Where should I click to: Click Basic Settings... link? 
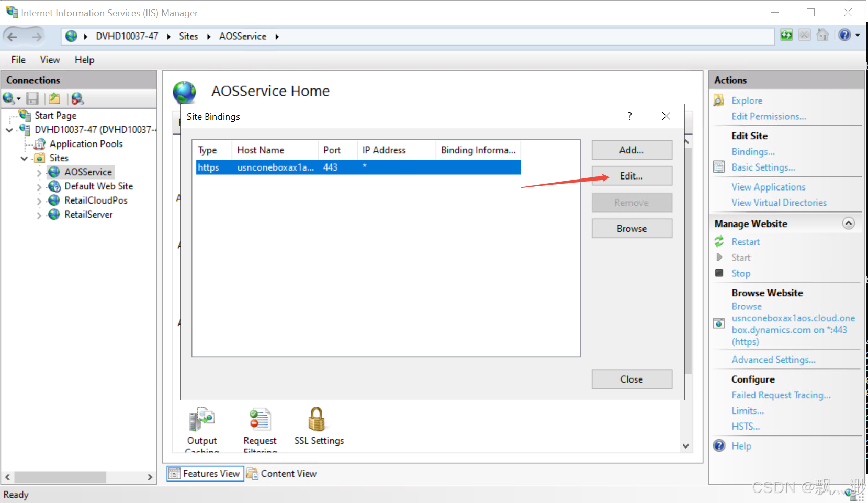click(x=763, y=167)
